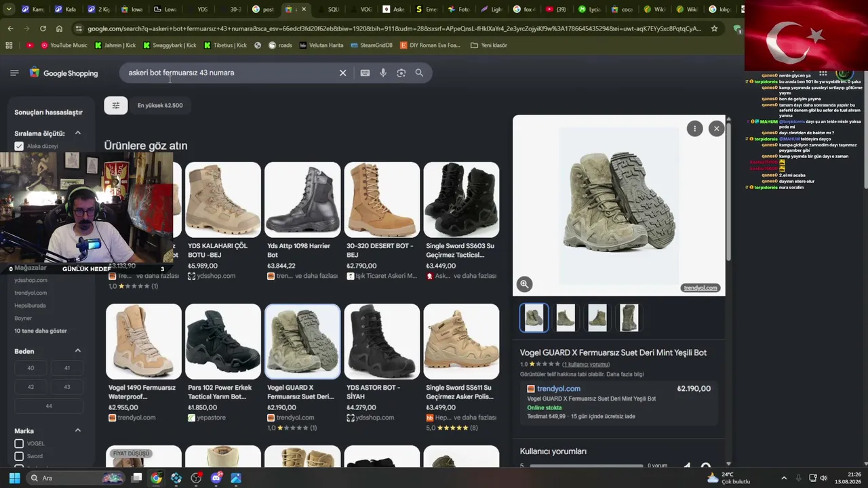Select shoe size 40 filter

tap(31, 368)
